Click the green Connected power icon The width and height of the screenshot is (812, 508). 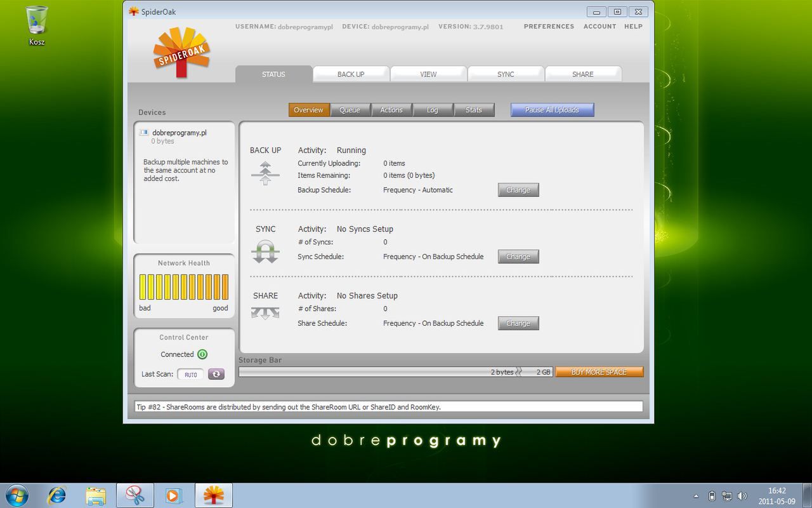pos(202,354)
